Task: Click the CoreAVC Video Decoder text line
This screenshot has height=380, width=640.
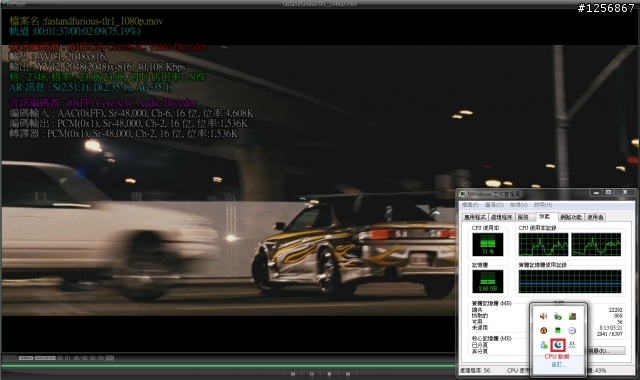Action: [x=108, y=47]
